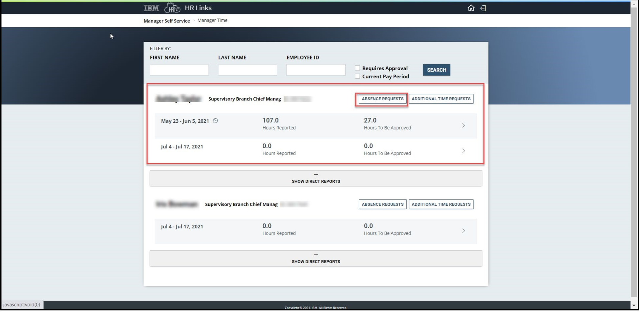
Task: Click the HR Links cloud logo
Action: (x=172, y=8)
